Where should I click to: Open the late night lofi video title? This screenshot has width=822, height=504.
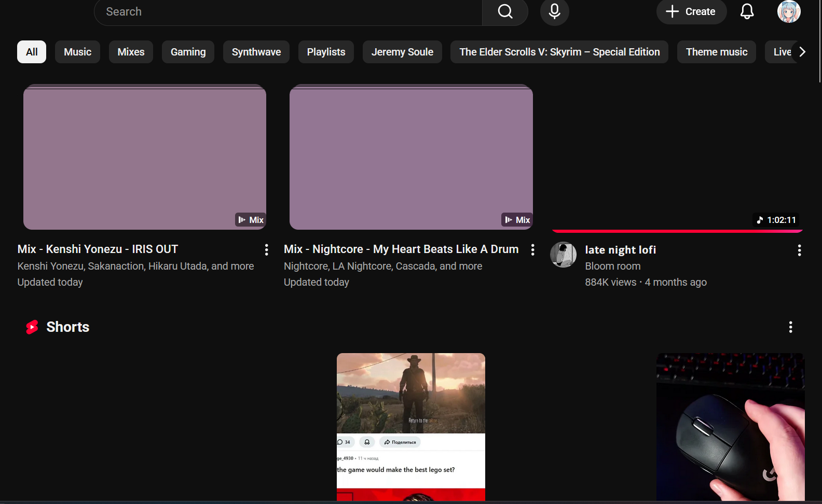point(620,250)
